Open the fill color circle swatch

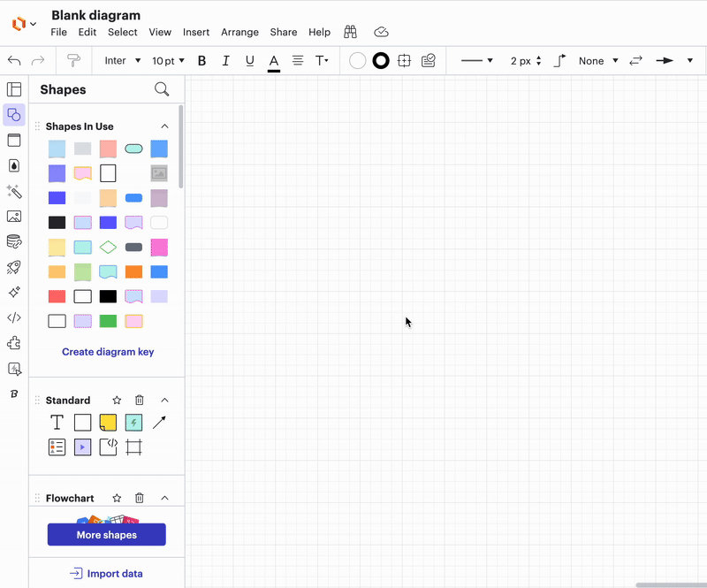pyautogui.click(x=358, y=60)
